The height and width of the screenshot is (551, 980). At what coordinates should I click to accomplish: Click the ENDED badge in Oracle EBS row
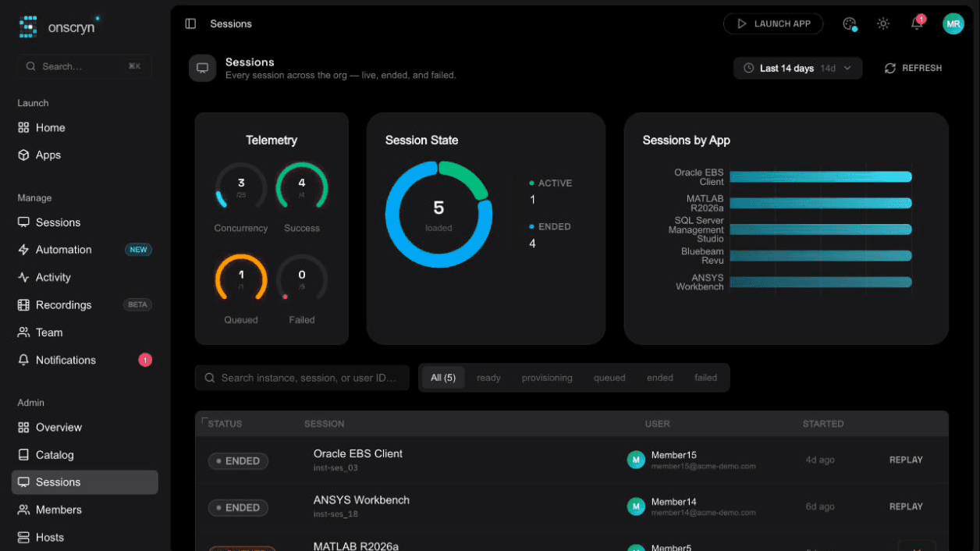click(238, 461)
